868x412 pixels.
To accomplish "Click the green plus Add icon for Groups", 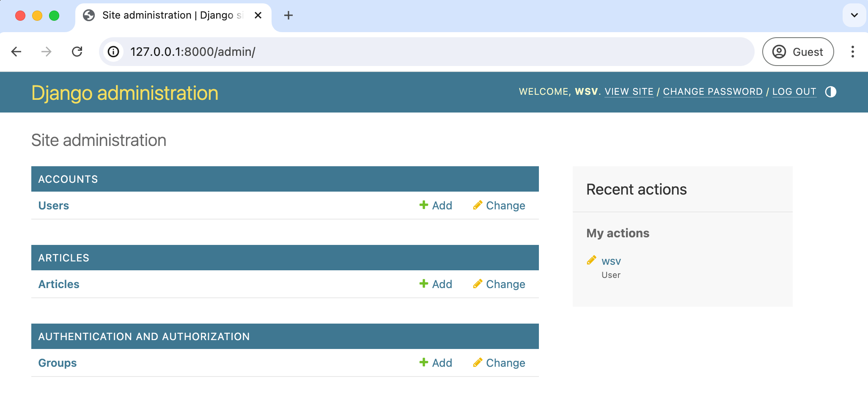I will [423, 363].
